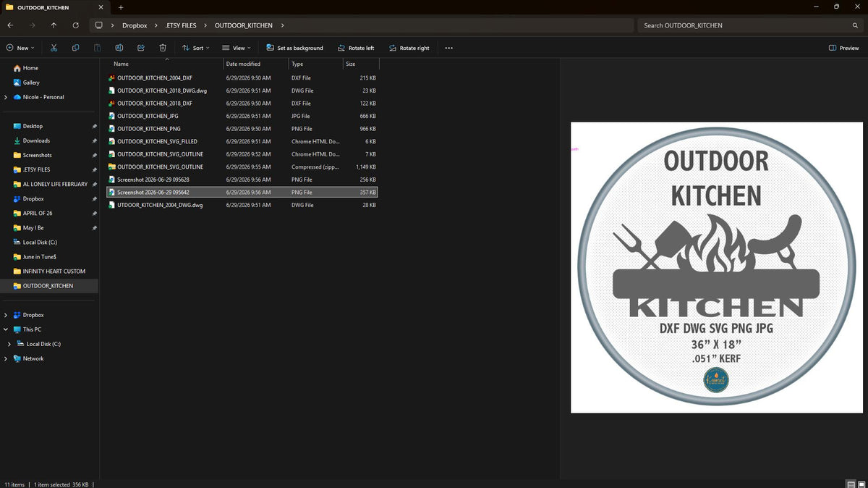Viewport: 868px width, 488px height.
Task: Expand the Dropbox tree node
Action: point(6,315)
